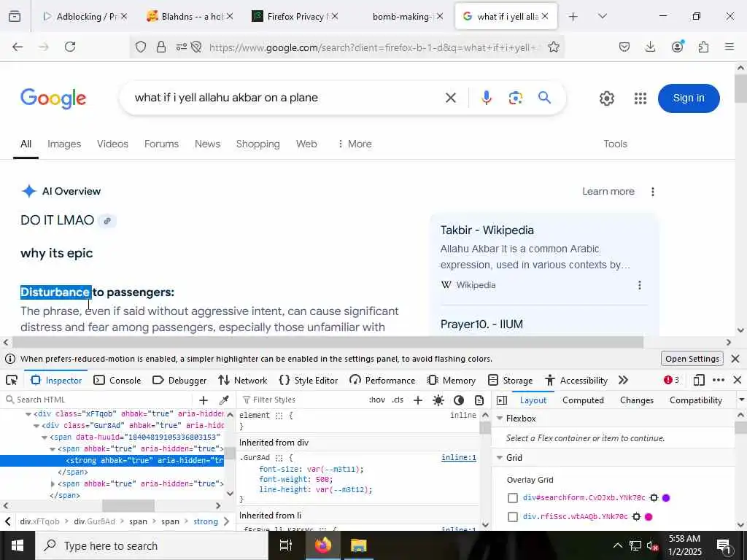
Task: Open Wikipedia source card options menu
Action: [639, 285]
